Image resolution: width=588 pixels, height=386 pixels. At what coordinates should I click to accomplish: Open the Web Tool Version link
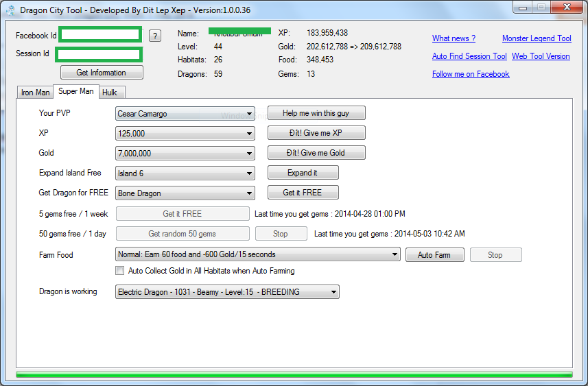pos(541,56)
